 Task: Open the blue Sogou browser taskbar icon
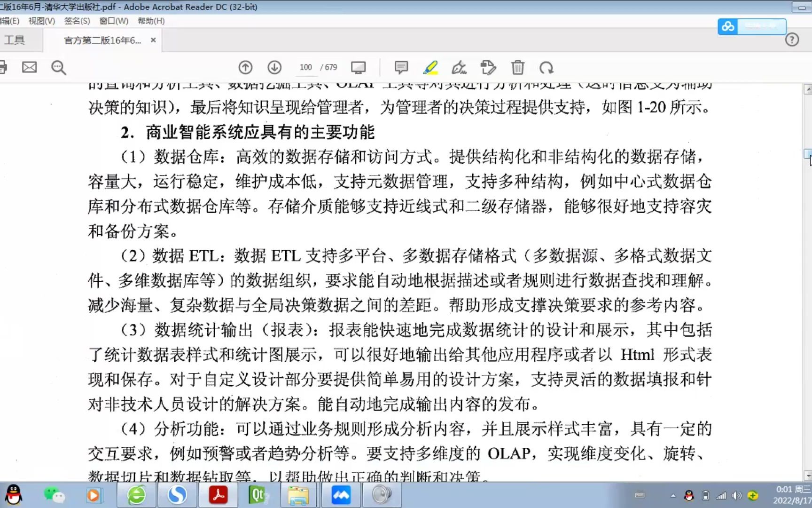[x=177, y=495]
